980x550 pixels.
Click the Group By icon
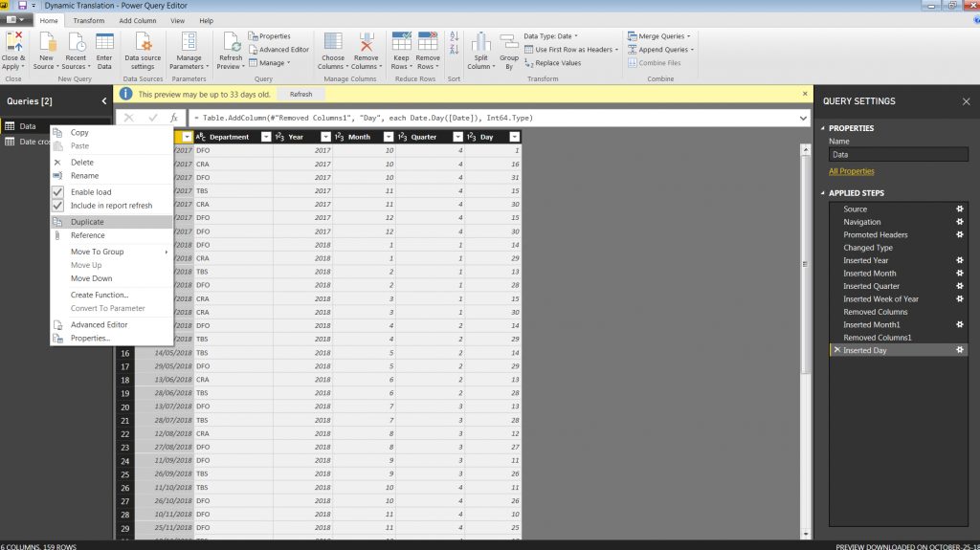coord(509,44)
